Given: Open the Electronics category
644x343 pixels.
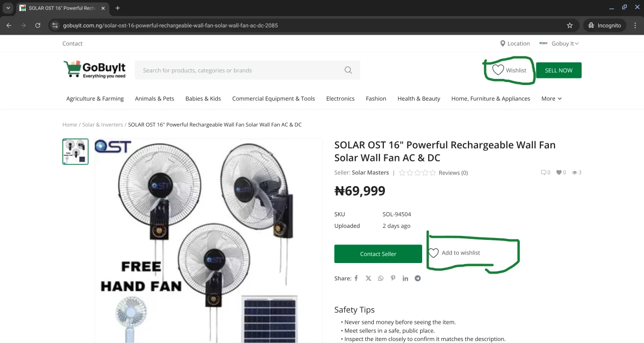Looking at the screenshot, I should (x=340, y=99).
